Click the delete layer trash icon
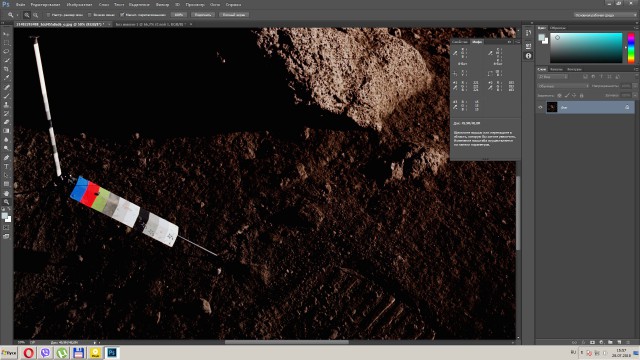The height and width of the screenshot is (360, 640). (628, 342)
